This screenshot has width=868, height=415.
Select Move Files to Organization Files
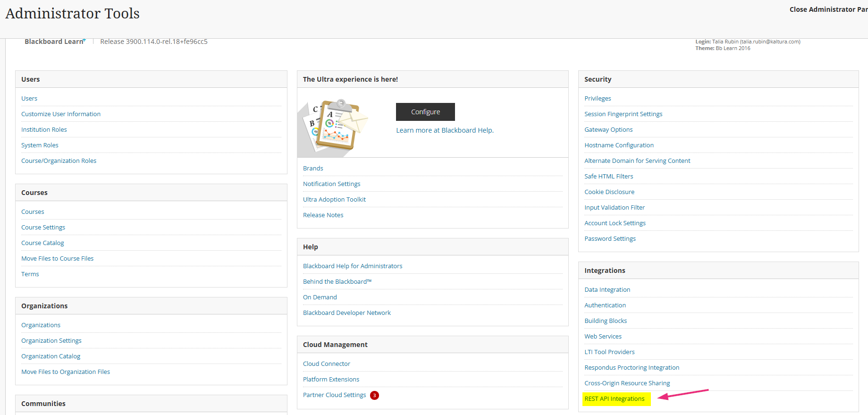click(66, 372)
